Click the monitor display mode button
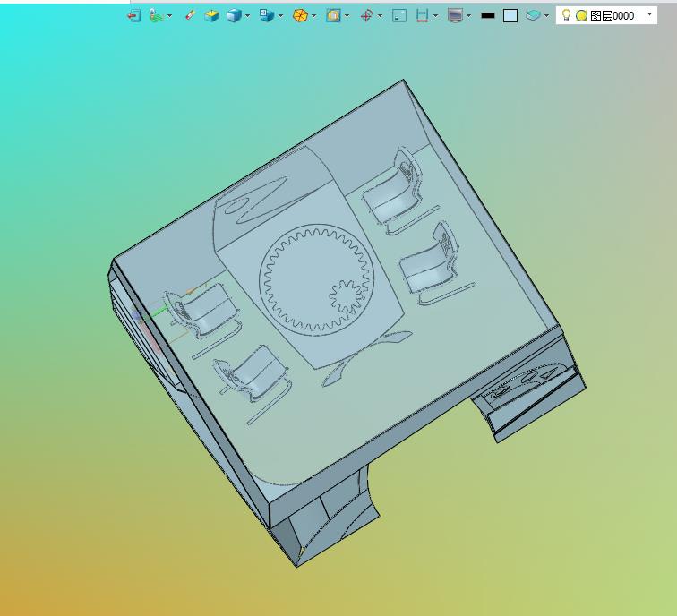This screenshot has width=677, height=616. (456, 16)
